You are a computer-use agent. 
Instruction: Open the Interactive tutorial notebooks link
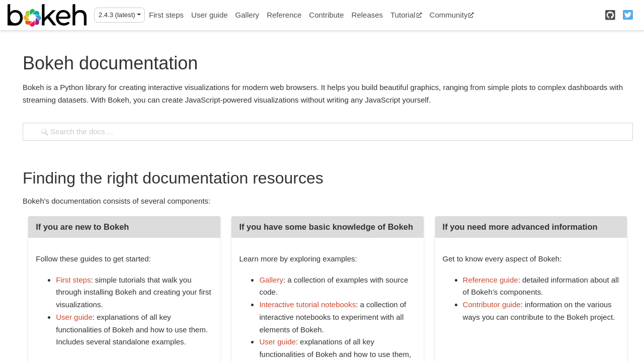coord(307,305)
